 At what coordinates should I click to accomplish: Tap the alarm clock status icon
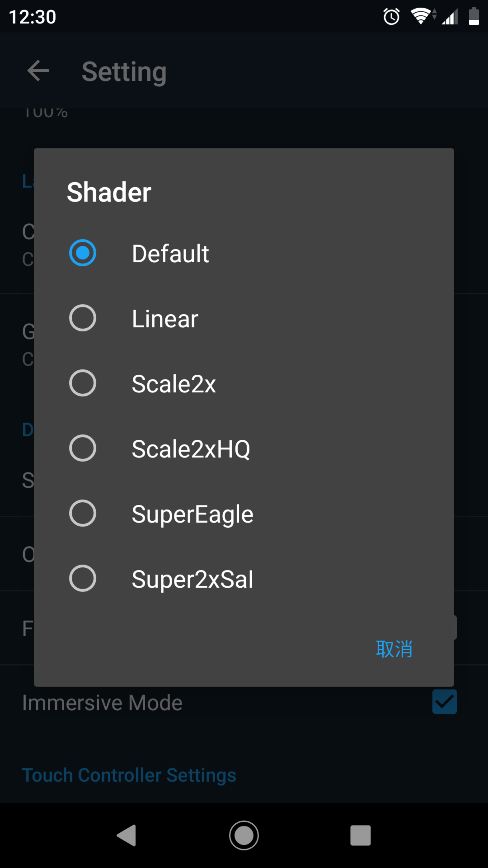coord(391,17)
